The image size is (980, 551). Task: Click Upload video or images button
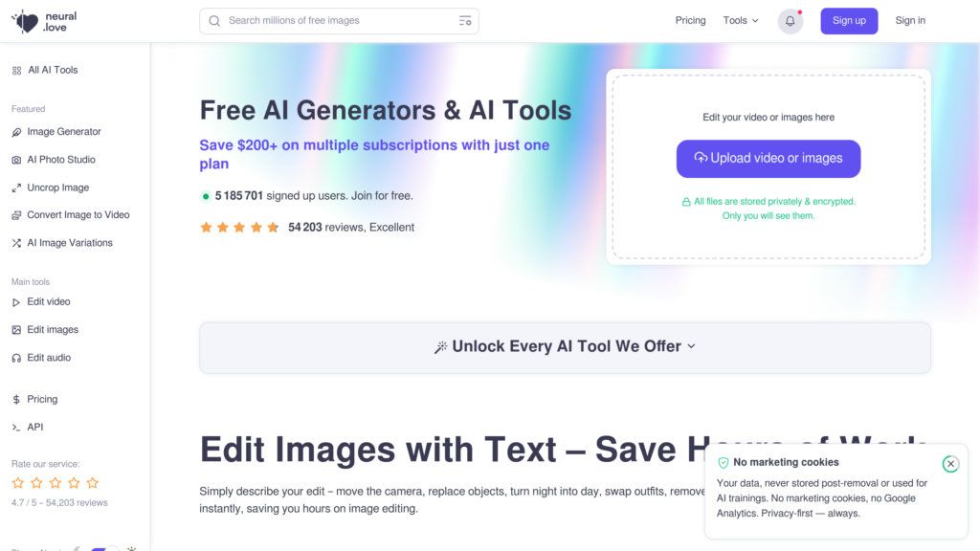click(x=768, y=159)
